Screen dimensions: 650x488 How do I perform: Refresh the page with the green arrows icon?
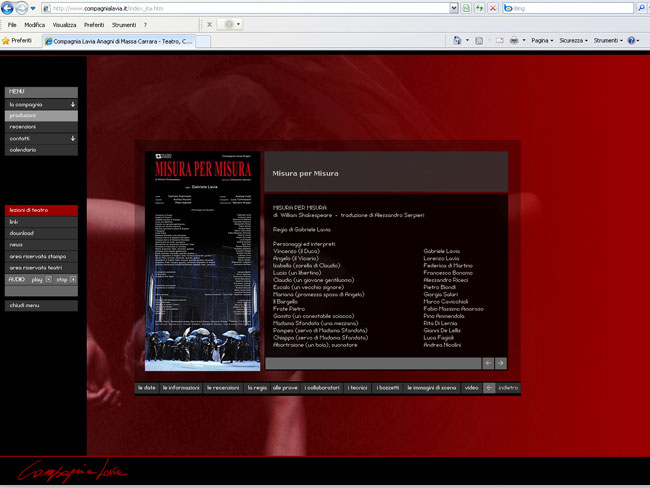(x=480, y=8)
